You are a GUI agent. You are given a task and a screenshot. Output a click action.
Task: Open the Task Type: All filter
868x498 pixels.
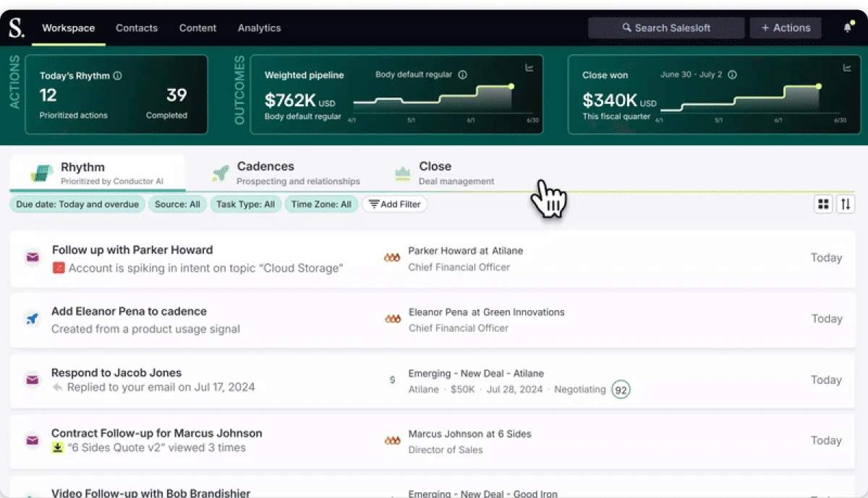pos(246,205)
